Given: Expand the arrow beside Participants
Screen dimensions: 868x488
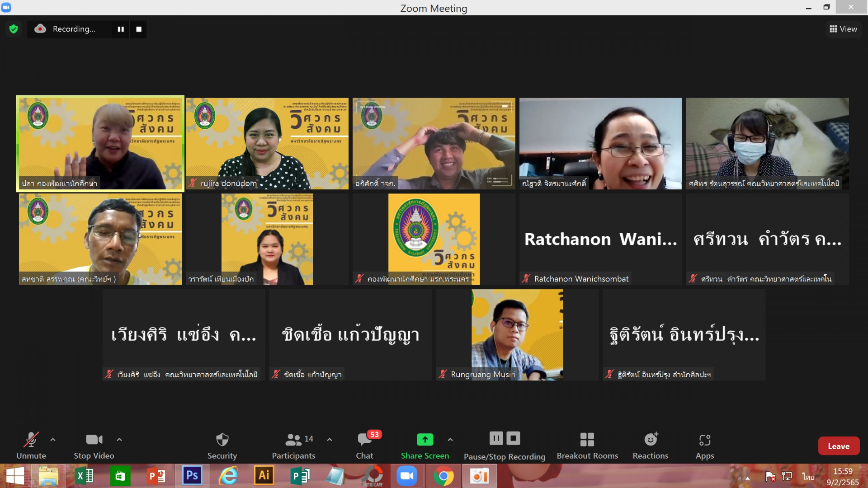Looking at the screenshot, I should coord(330,439).
